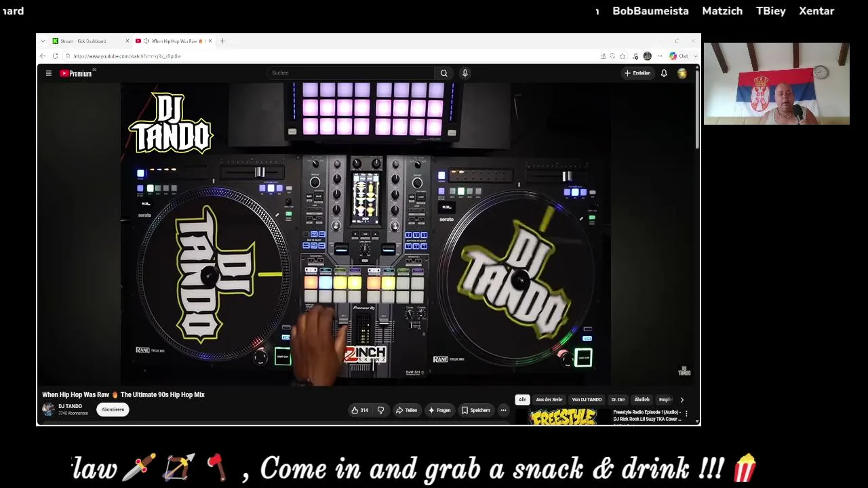Viewport: 868px width, 488px height.
Task: Click the viewer name TBiey
Action: 771,11
